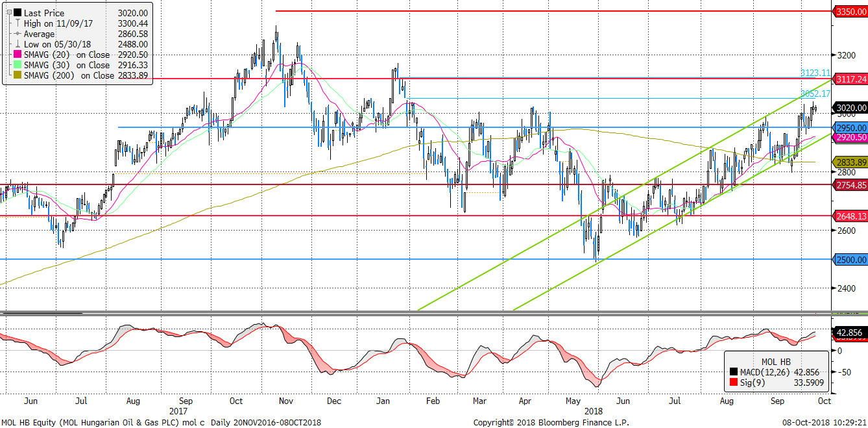Click the red 2648.13 price tag

[850, 216]
